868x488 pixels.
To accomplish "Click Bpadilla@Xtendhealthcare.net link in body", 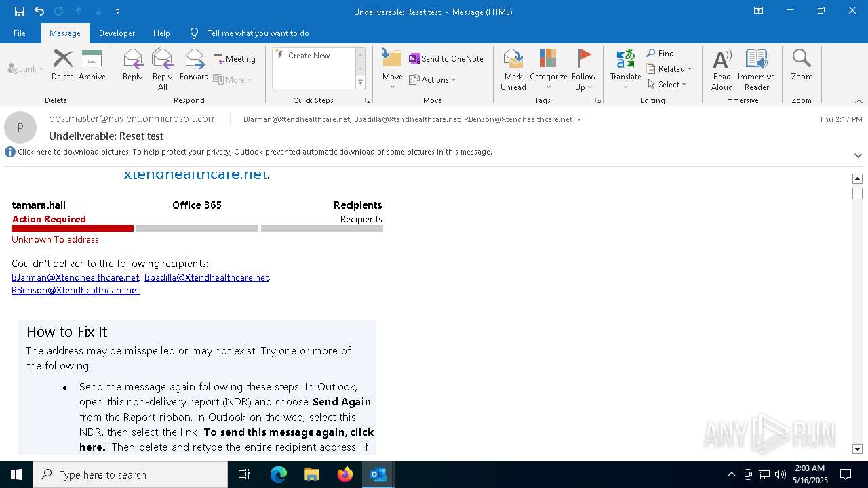I will (x=206, y=277).
